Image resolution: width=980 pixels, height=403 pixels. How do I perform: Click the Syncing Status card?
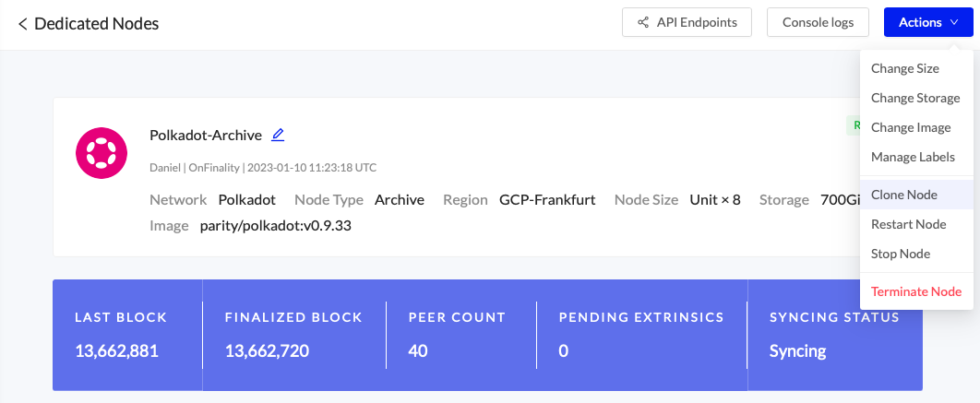(x=834, y=334)
